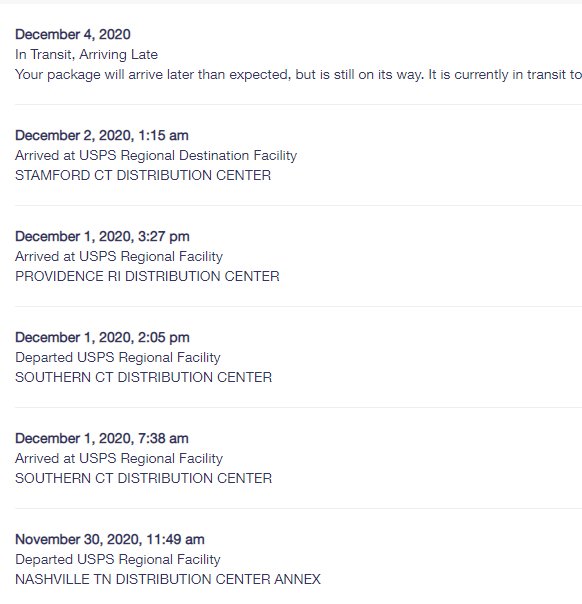The height and width of the screenshot is (604, 582).
Task: Select 'Departed USPS Regional Facility' on December 1
Action: tap(118, 357)
